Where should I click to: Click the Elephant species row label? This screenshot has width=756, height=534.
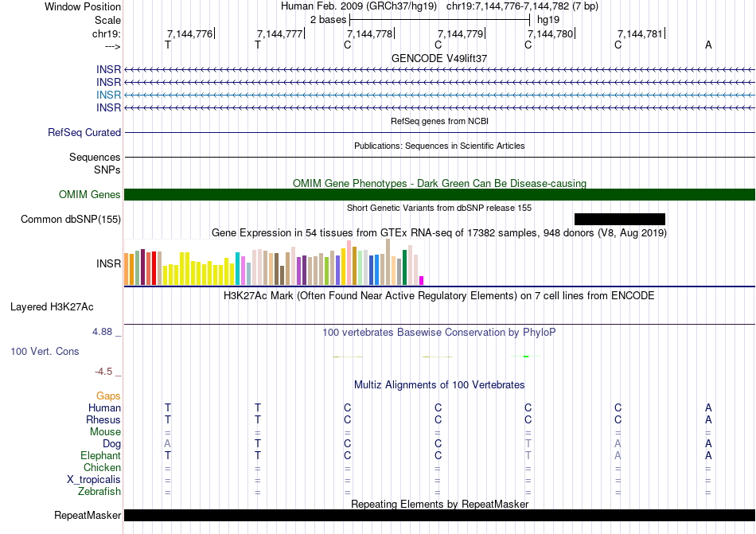[x=100, y=456]
